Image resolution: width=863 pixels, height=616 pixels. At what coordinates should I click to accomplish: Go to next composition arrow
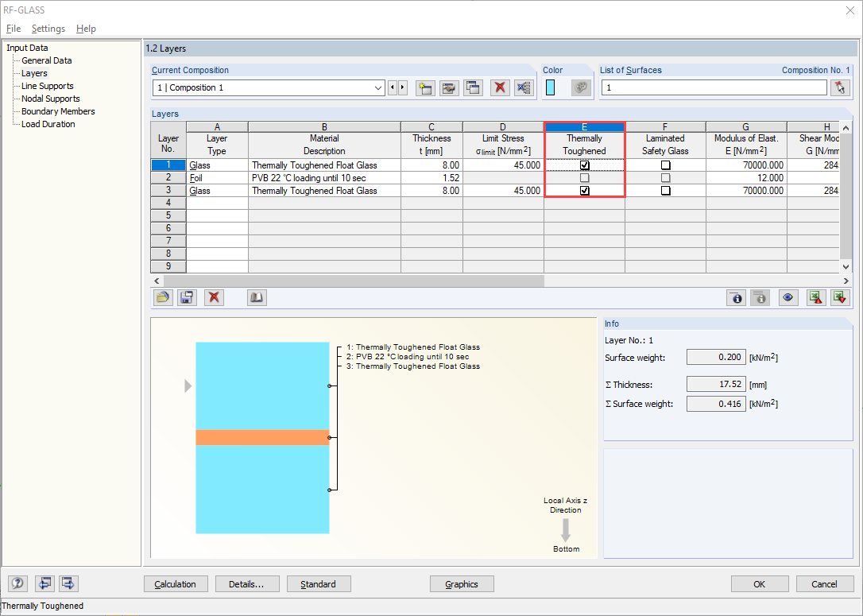point(403,88)
